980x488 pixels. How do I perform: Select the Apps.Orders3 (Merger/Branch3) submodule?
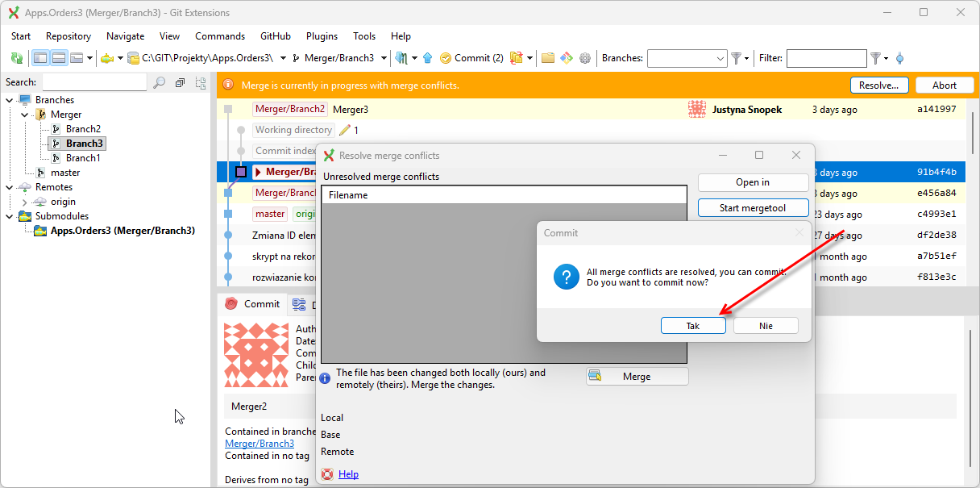point(122,231)
